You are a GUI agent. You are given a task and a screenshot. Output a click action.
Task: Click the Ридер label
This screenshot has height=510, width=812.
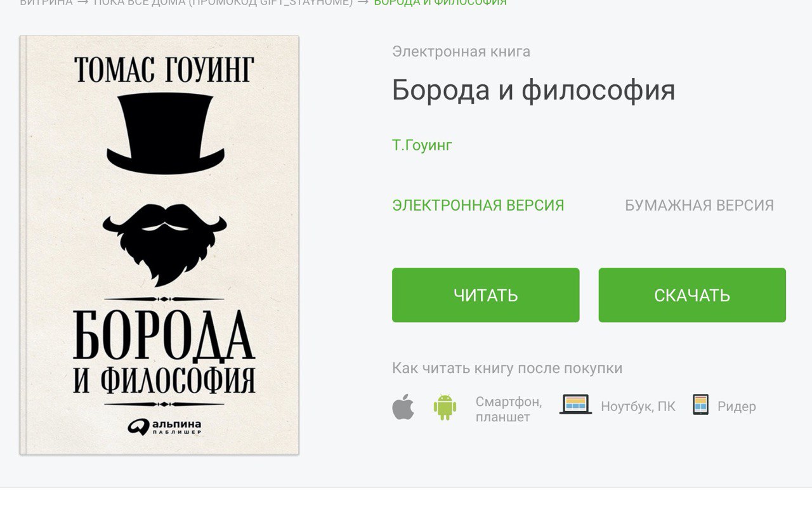(737, 407)
